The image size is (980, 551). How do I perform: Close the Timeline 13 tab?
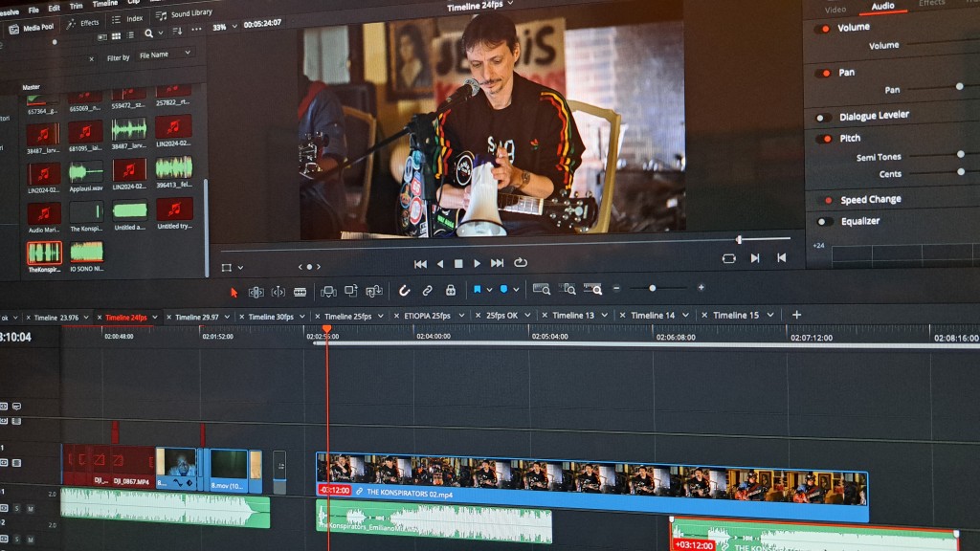545,316
